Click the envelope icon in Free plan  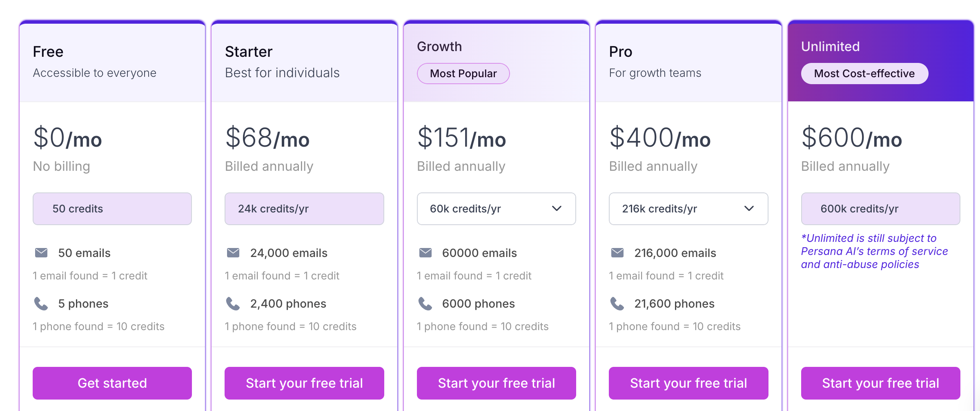41,253
